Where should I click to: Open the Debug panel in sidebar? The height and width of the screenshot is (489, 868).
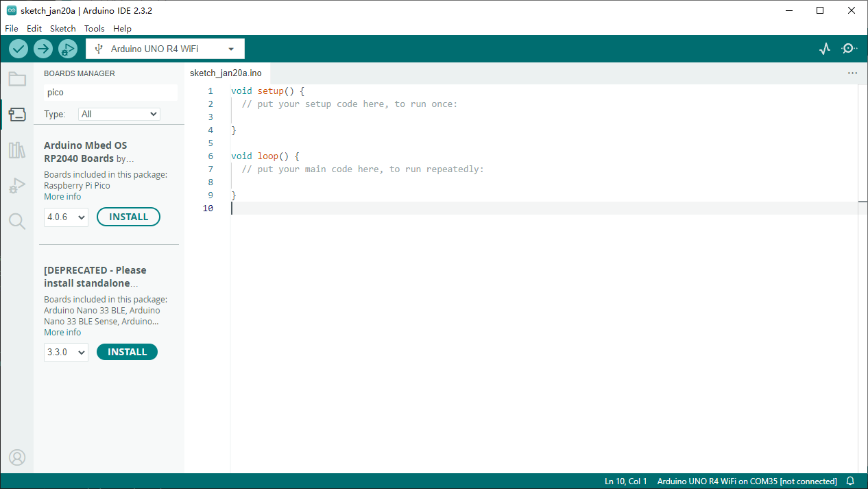coord(17,185)
